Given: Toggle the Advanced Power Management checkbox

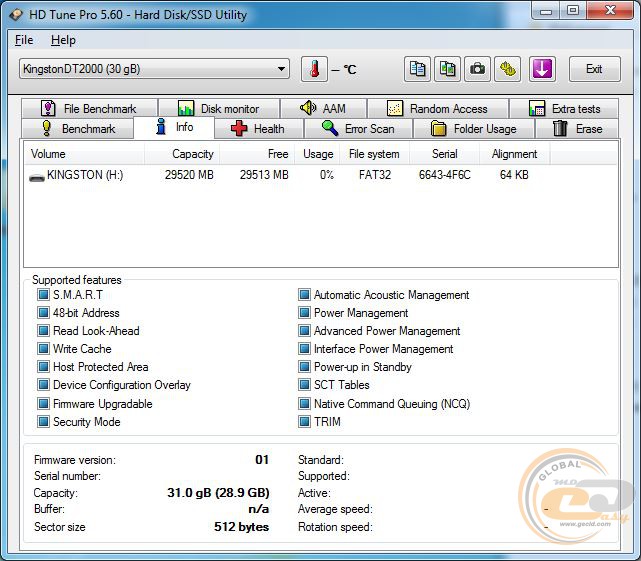Looking at the screenshot, I should point(304,330).
